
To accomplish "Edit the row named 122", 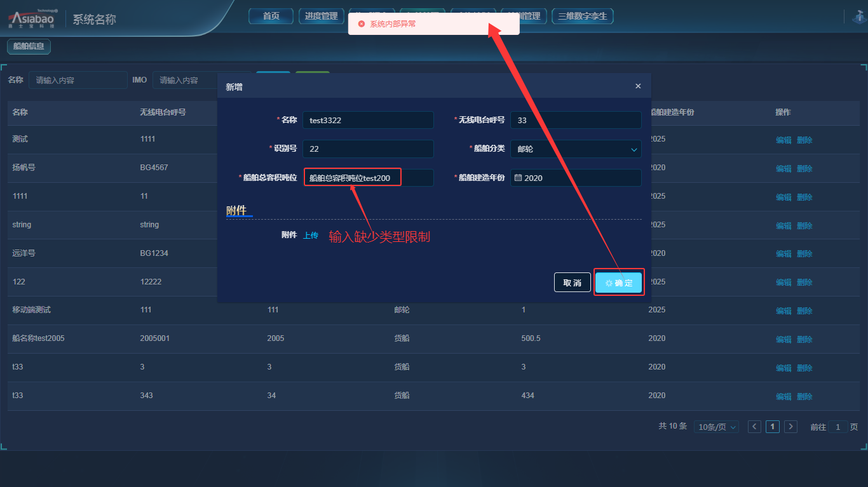I will tap(783, 283).
